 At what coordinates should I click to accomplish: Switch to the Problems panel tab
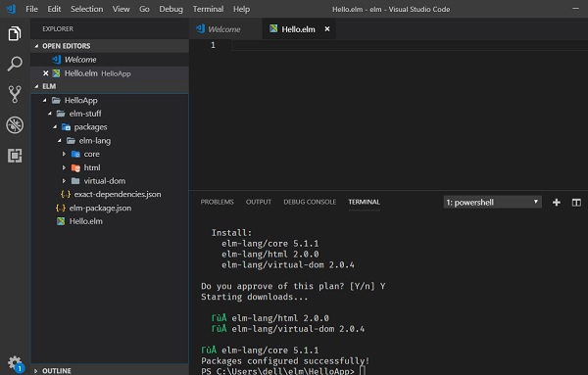217,202
